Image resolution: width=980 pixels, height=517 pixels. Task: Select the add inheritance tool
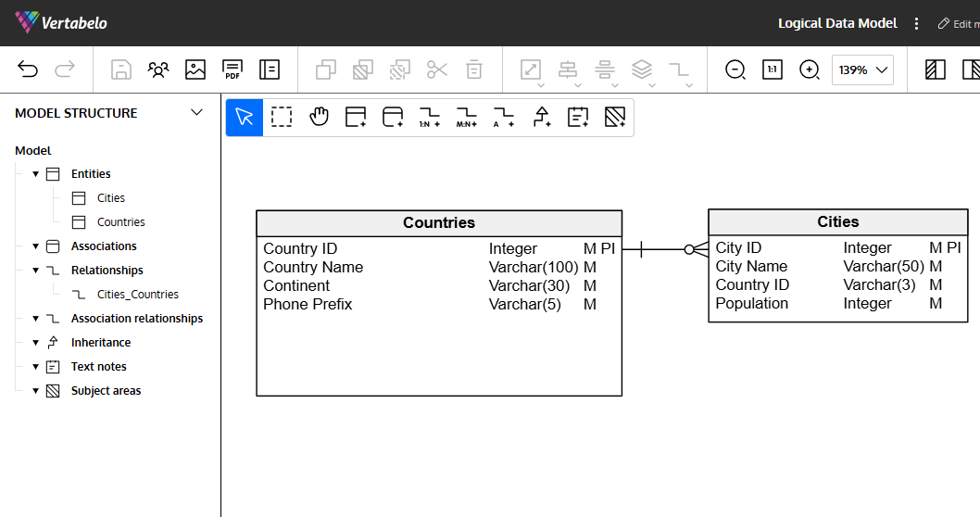(x=541, y=117)
